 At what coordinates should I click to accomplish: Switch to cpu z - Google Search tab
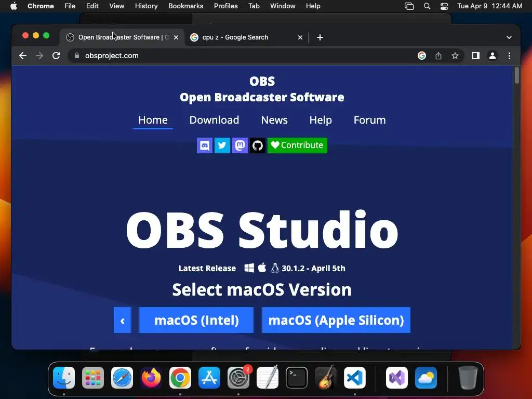247,37
